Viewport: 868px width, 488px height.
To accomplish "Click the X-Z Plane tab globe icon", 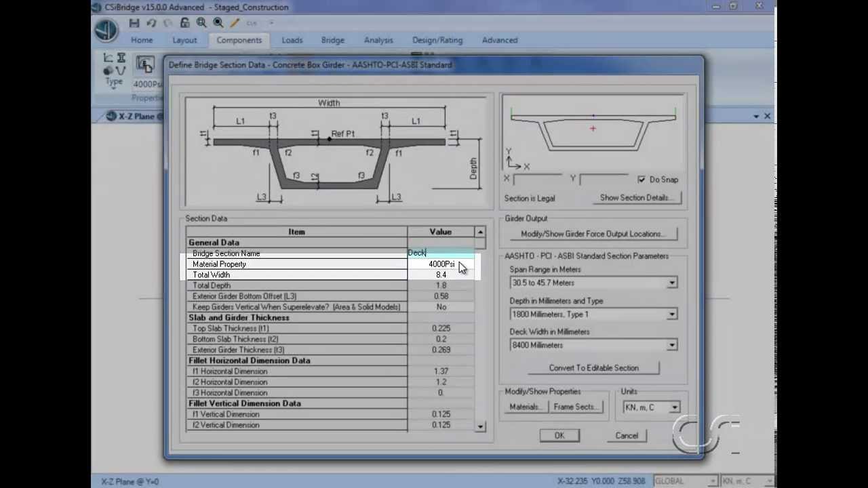I will [x=111, y=117].
